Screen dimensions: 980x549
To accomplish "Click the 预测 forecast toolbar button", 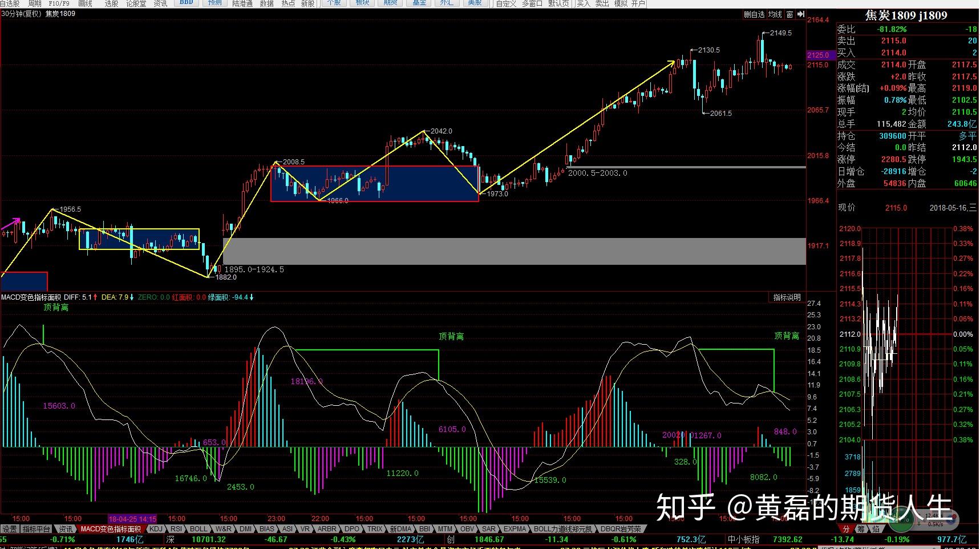I will [x=215, y=3].
